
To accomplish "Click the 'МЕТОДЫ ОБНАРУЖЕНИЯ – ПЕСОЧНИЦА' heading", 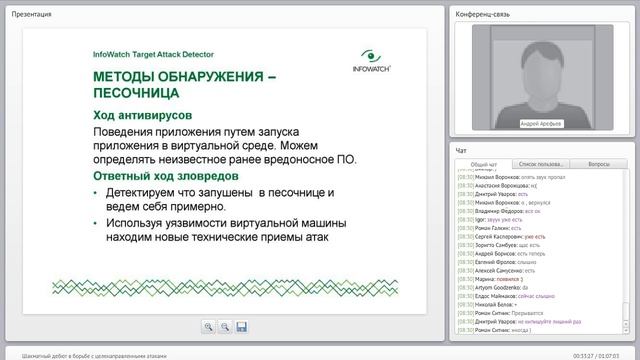I will 184,84.
